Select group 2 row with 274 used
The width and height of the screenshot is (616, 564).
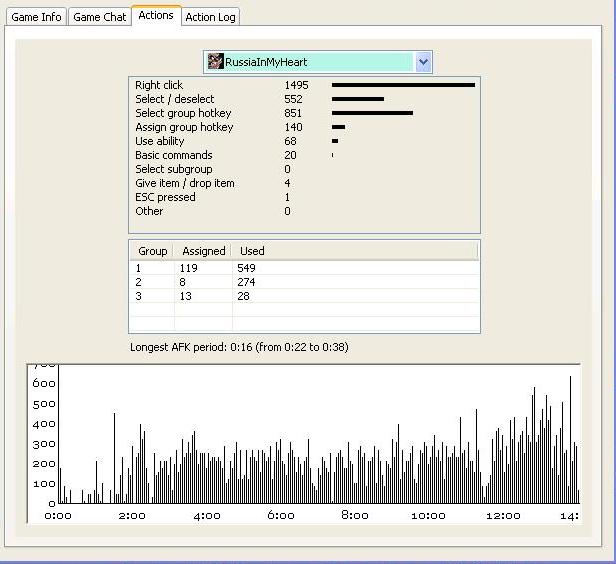point(304,282)
